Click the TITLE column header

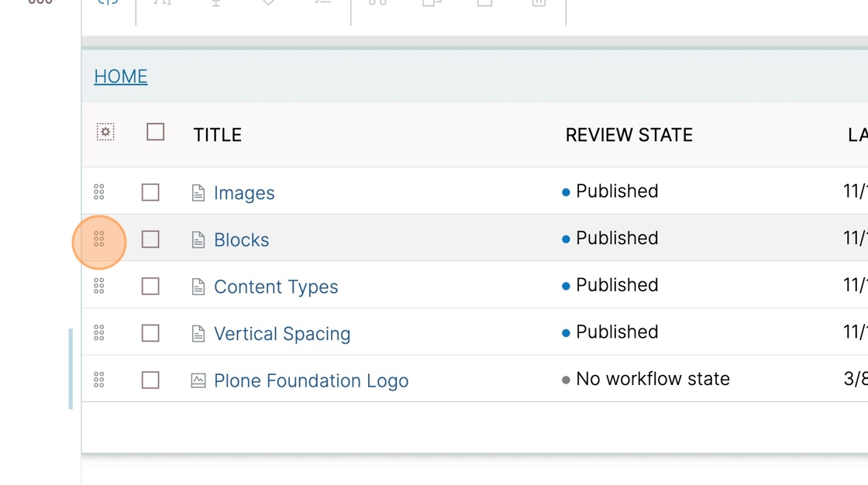point(217,135)
